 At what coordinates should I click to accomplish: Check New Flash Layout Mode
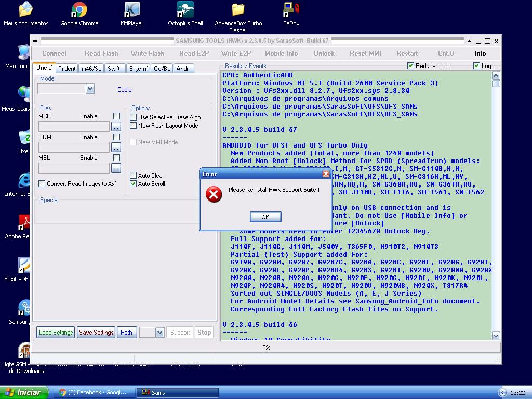(x=134, y=126)
